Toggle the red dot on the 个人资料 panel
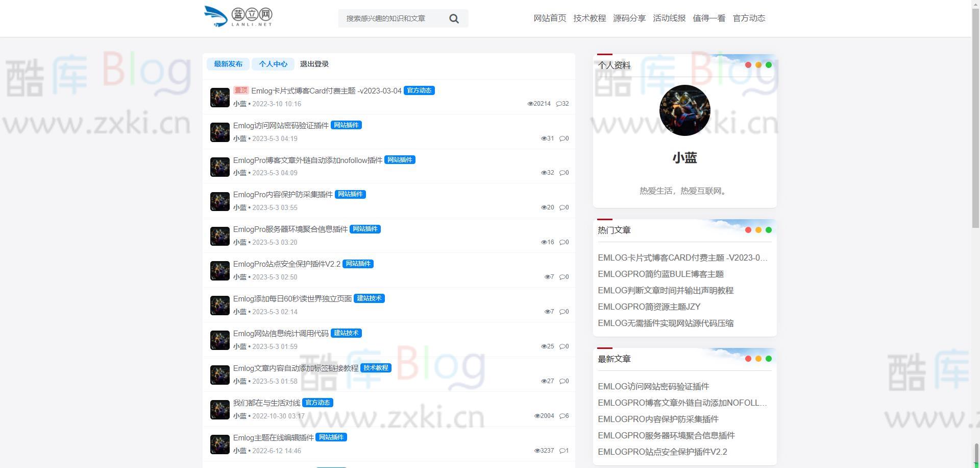980x468 pixels. pyautogui.click(x=748, y=65)
